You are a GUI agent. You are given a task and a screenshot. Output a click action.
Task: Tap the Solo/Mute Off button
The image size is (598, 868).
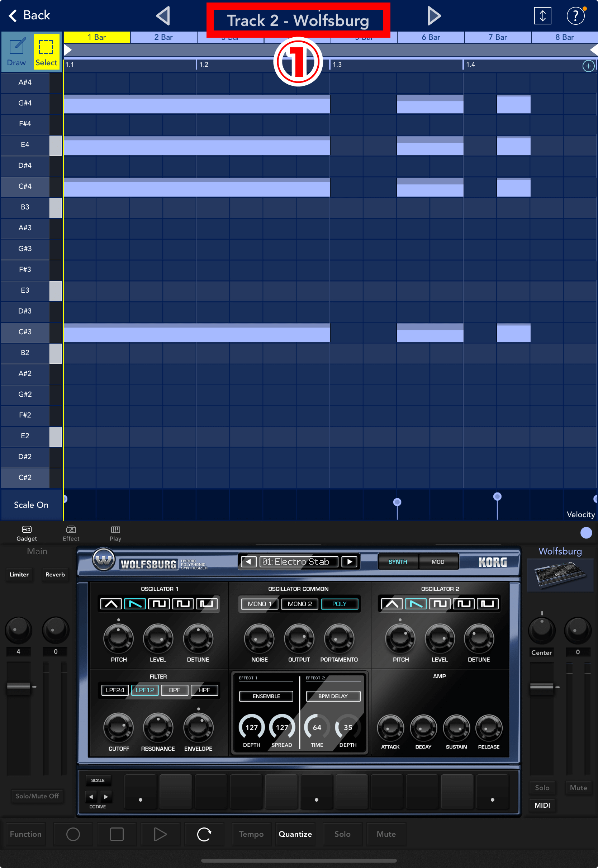[x=37, y=796]
